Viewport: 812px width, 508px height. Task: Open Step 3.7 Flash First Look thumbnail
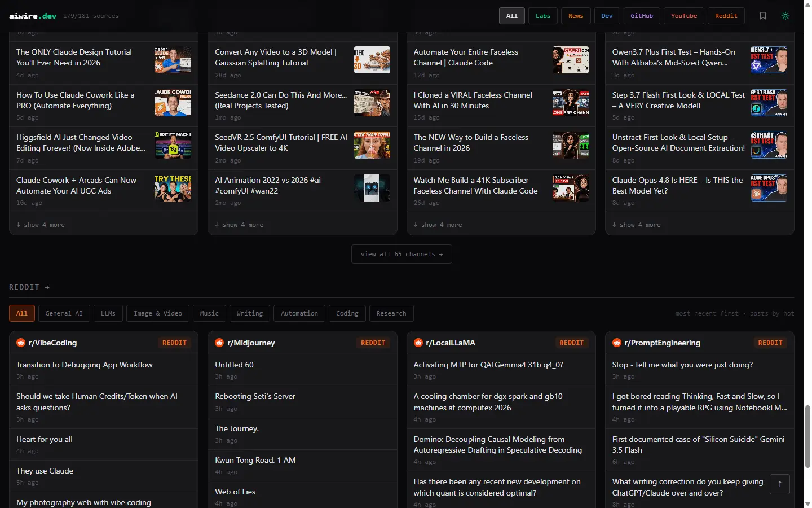(x=769, y=103)
